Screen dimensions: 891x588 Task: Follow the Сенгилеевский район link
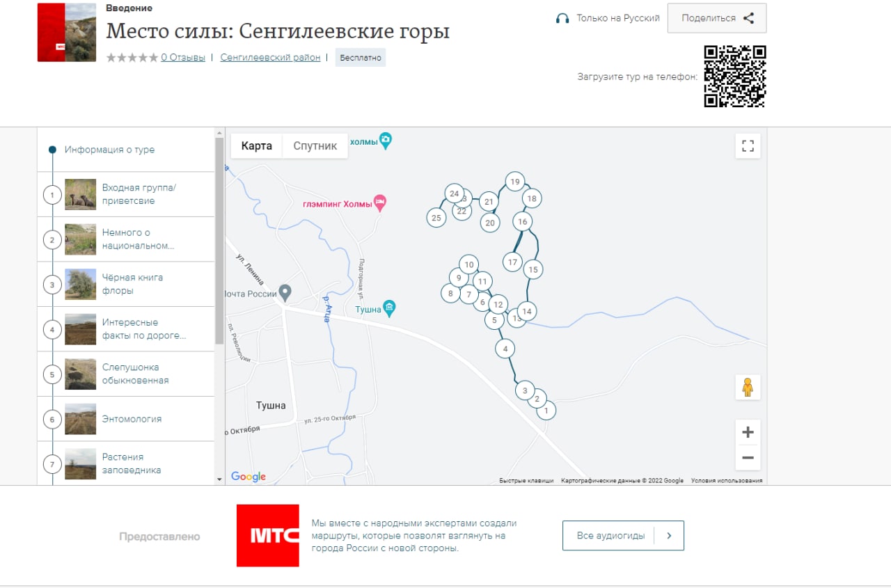(x=270, y=58)
